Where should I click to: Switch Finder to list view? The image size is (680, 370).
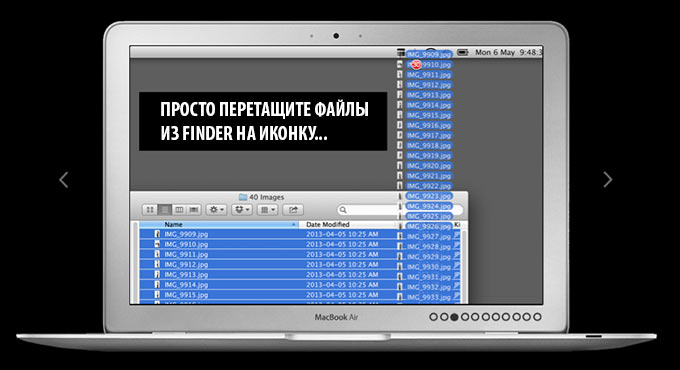pos(164,210)
